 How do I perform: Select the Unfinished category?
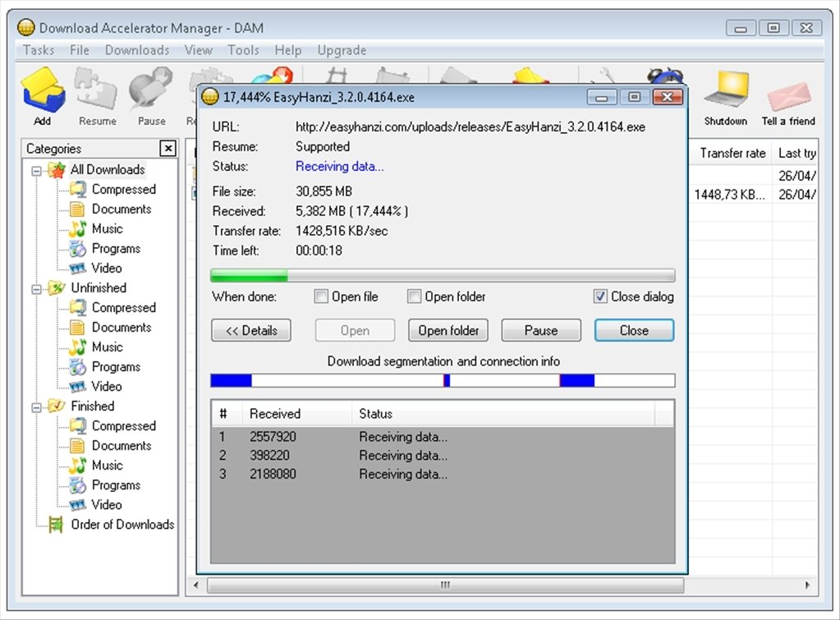tap(99, 287)
